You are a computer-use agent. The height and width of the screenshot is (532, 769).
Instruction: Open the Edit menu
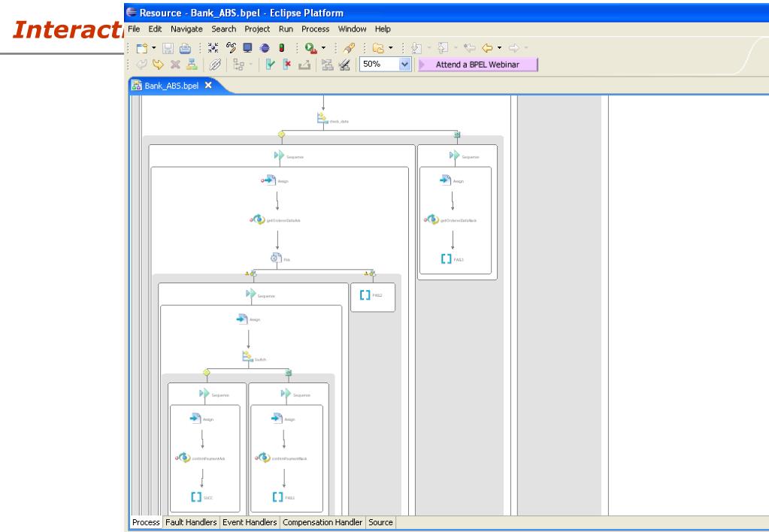click(155, 29)
